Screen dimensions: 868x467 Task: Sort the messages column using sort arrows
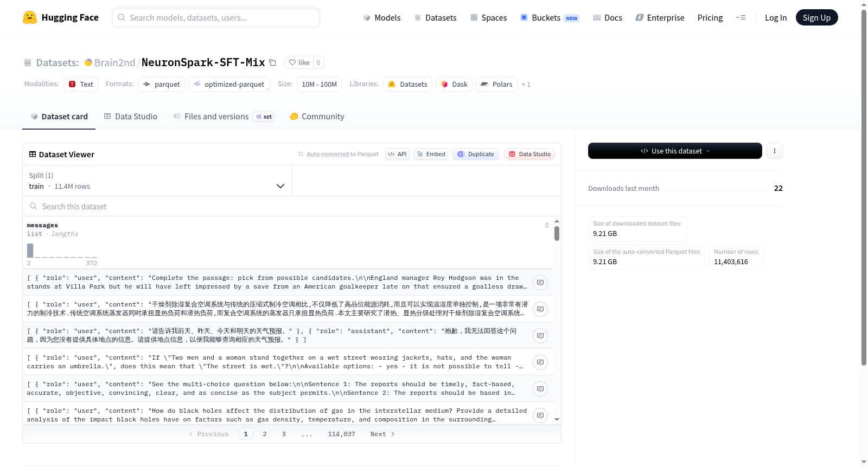[547, 225]
